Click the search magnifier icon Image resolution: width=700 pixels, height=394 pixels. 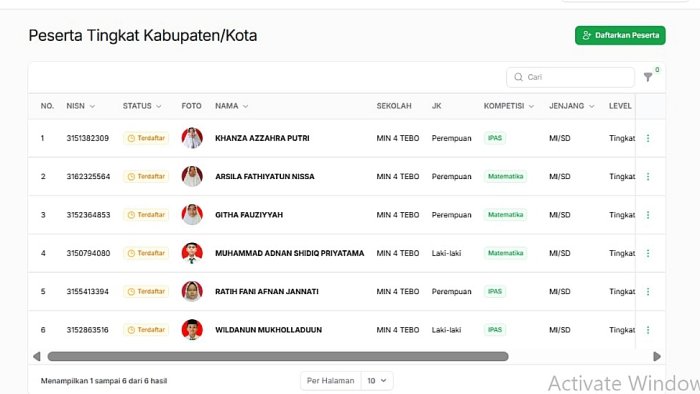pos(518,77)
